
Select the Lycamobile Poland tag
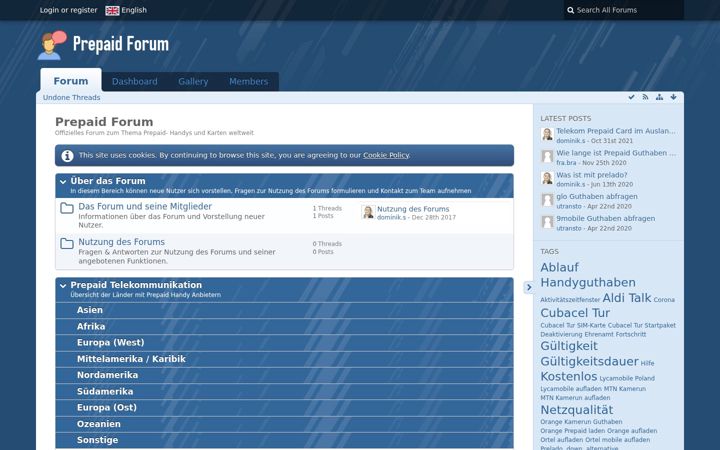pyautogui.click(x=627, y=378)
